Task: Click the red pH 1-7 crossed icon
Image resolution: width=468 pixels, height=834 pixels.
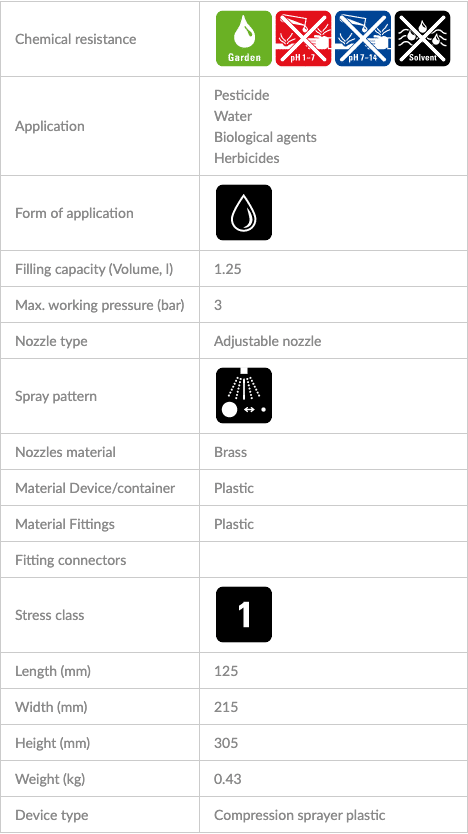Action: tap(303, 39)
